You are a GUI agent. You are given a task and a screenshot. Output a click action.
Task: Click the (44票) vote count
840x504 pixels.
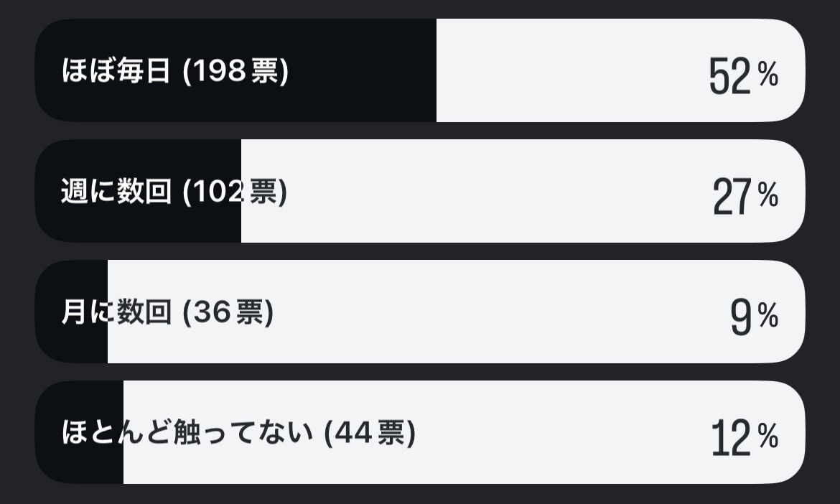pyautogui.click(x=370, y=433)
